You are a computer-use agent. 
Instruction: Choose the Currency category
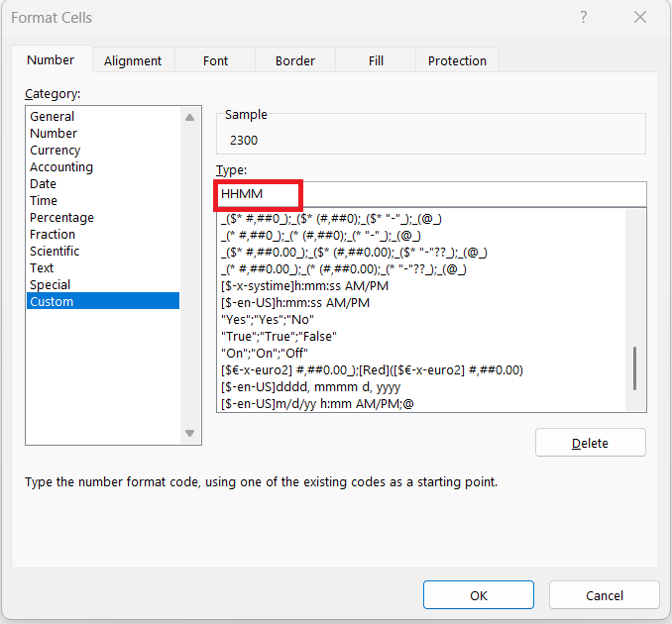(x=103, y=150)
